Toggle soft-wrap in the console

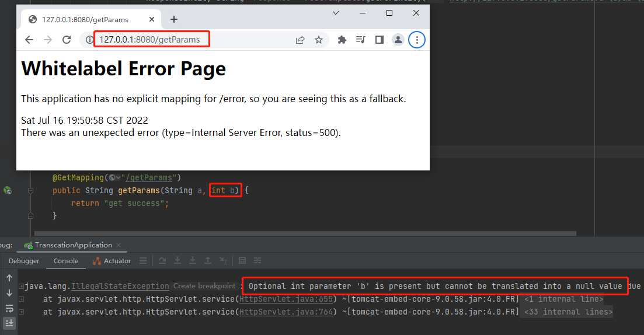(x=9, y=308)
